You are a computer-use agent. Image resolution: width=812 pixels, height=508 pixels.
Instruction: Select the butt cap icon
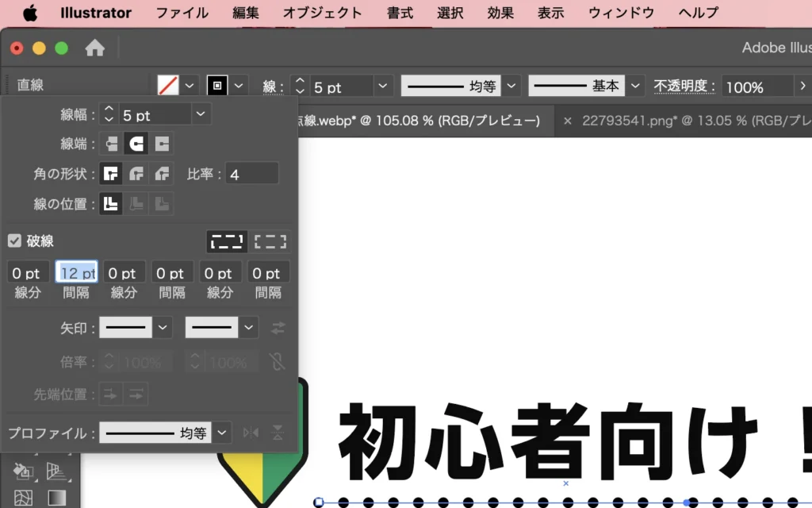112,144
